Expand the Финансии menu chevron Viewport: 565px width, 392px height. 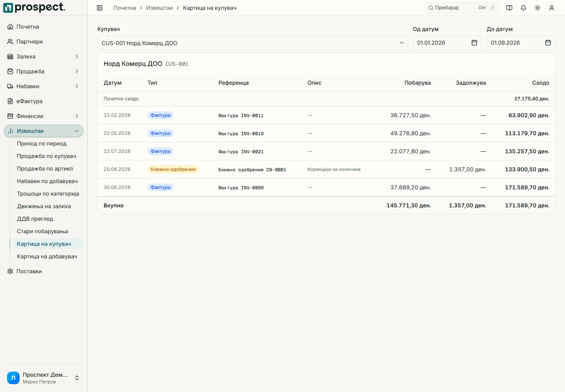click(x=77, y=116)
